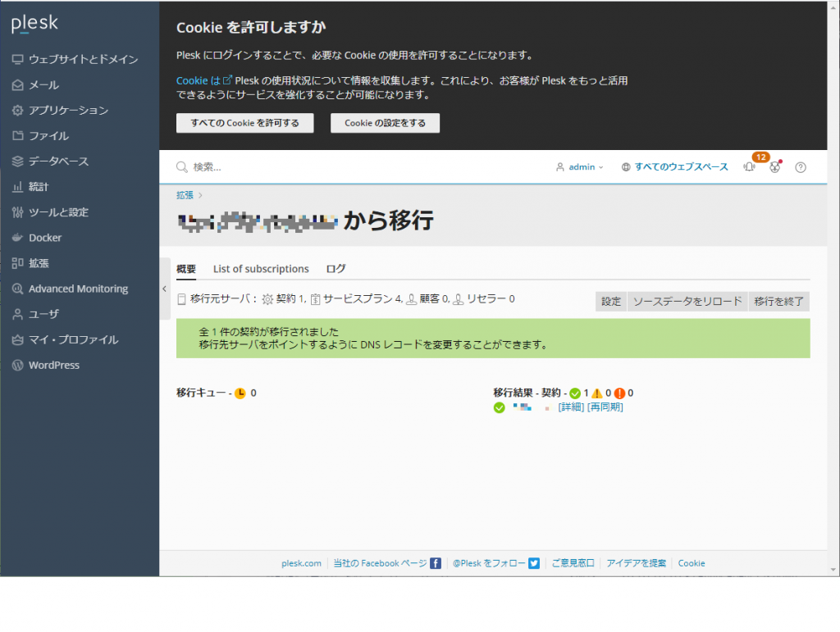840x632 pixels.
Task: Click the ユーザ person icon in sidebar
Action: (18, 314)
